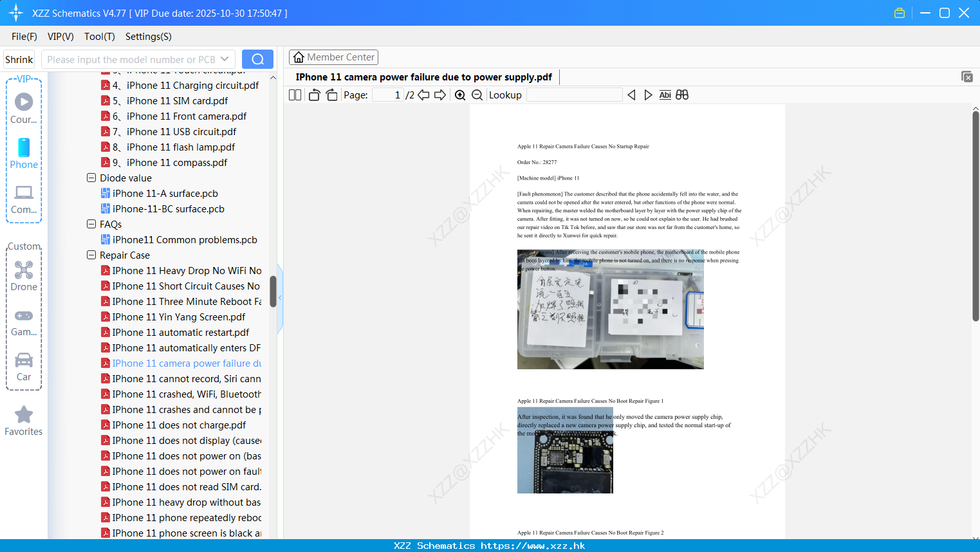The image size is (980, 552).
Task: Collapse the Diode value folder
Action: tap(91, 178)
